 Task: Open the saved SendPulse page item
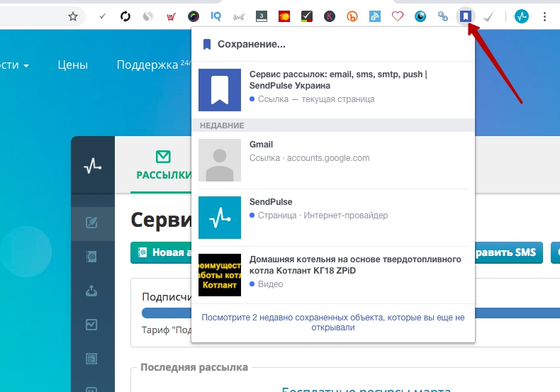click(333, 218)
